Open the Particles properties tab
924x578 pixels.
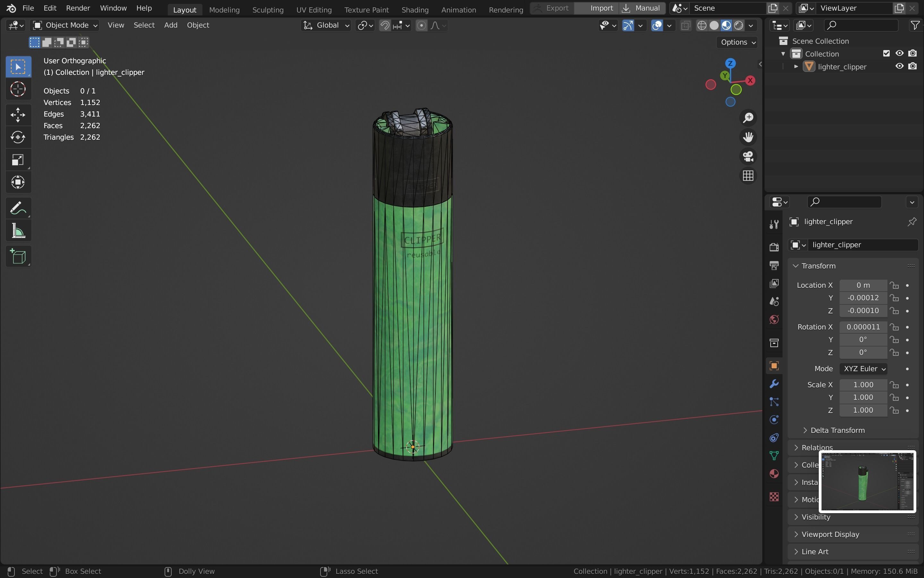[x=774, y=402]
